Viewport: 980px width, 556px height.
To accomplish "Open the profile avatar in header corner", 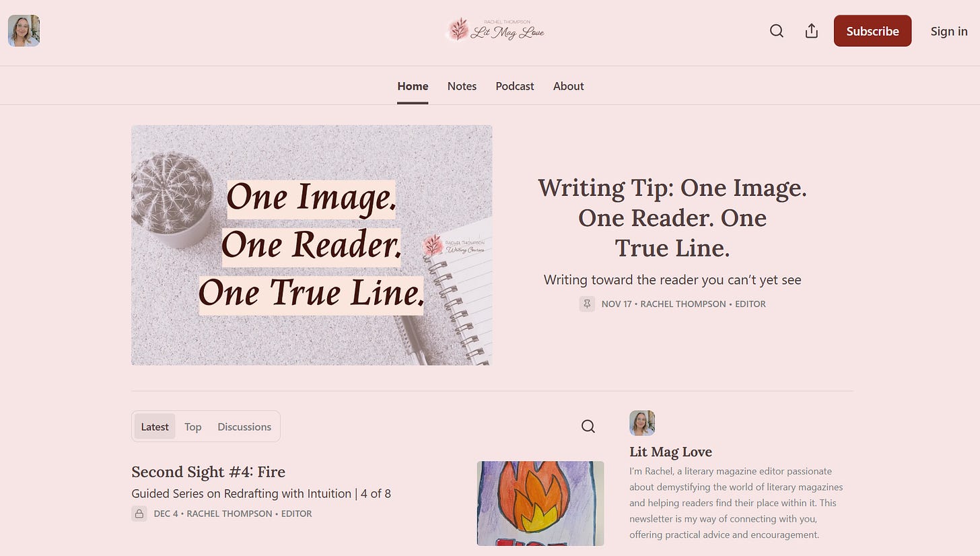I will [x=24, y=31].
